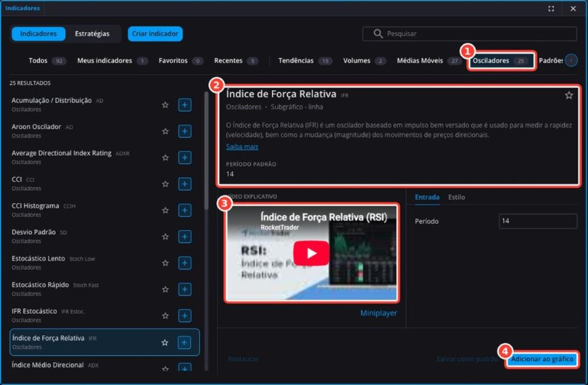Favorite Average Directional Index Rating star
This screenshot has height=385, width=588.
165,158
